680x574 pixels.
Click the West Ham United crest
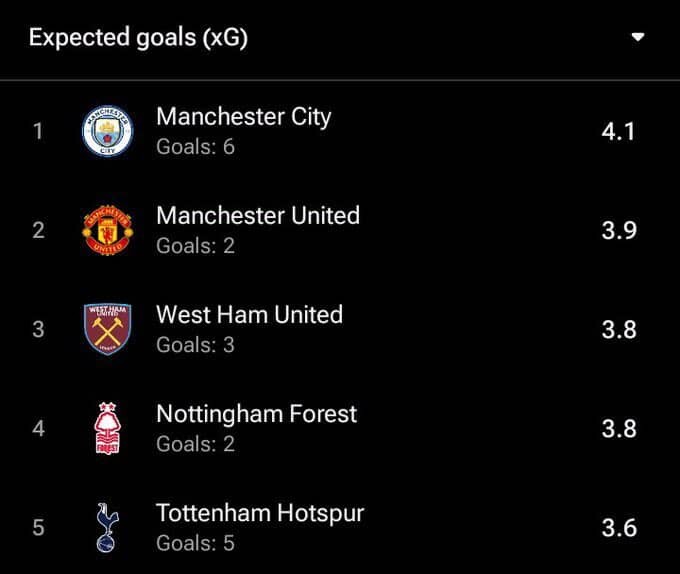click(108, 329)
